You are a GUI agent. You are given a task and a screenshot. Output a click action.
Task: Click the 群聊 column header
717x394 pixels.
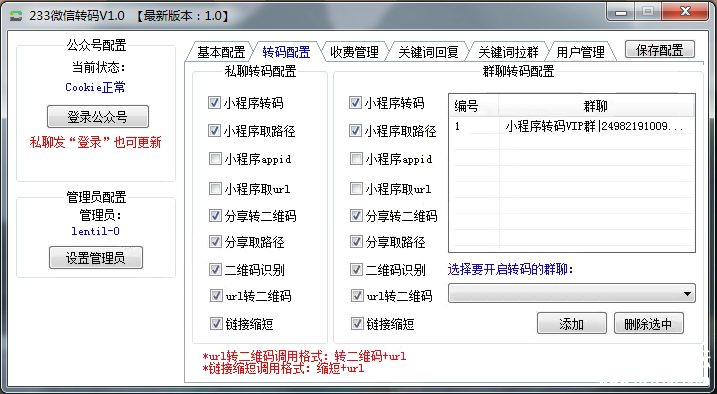[x=596, y=106]
